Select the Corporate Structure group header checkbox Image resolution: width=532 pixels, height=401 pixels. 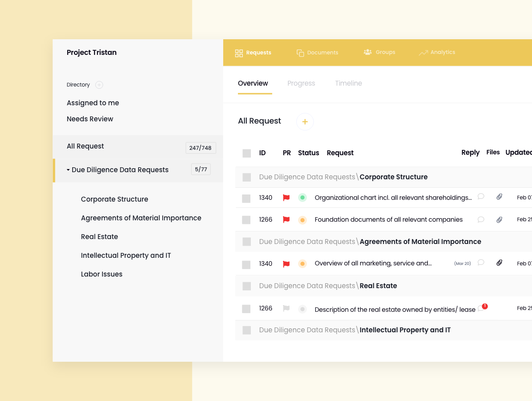tap(246, 177)
